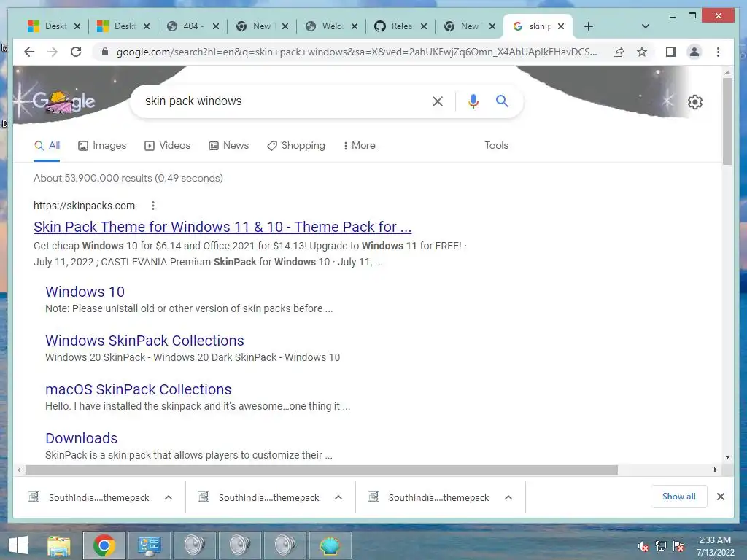Start voice search with microphone

click(473, 101)
